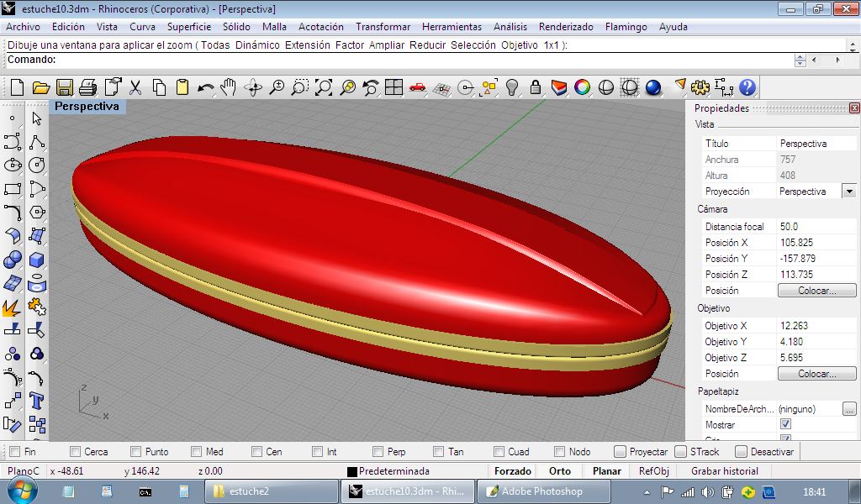Open the Superficie menu
The image size is (861, 504).
click(188, 27)
